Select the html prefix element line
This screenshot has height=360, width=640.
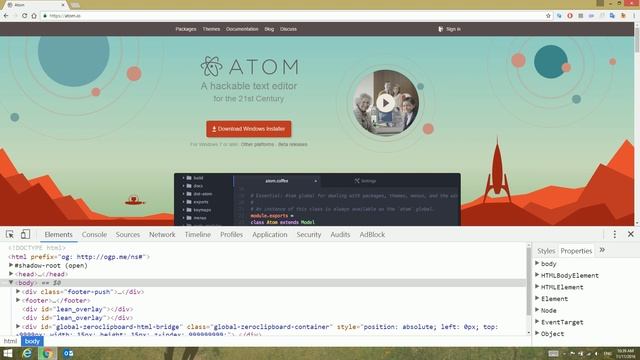79,257
